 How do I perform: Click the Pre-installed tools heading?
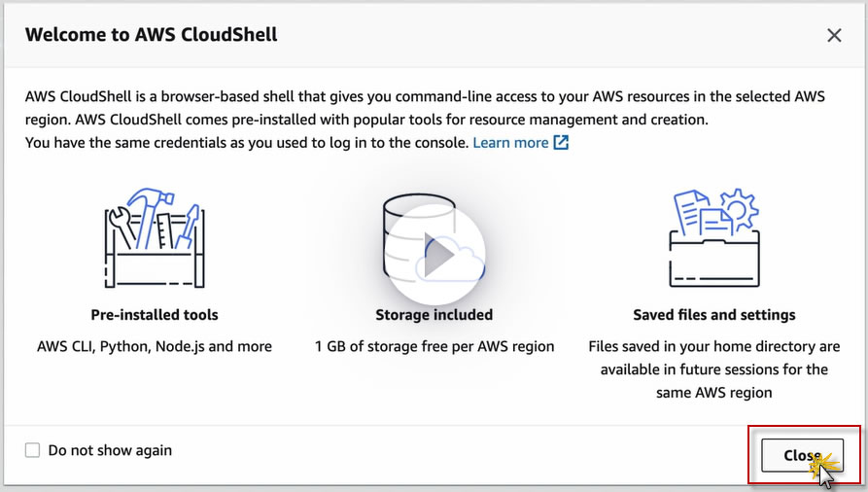(x=155, y=315)
